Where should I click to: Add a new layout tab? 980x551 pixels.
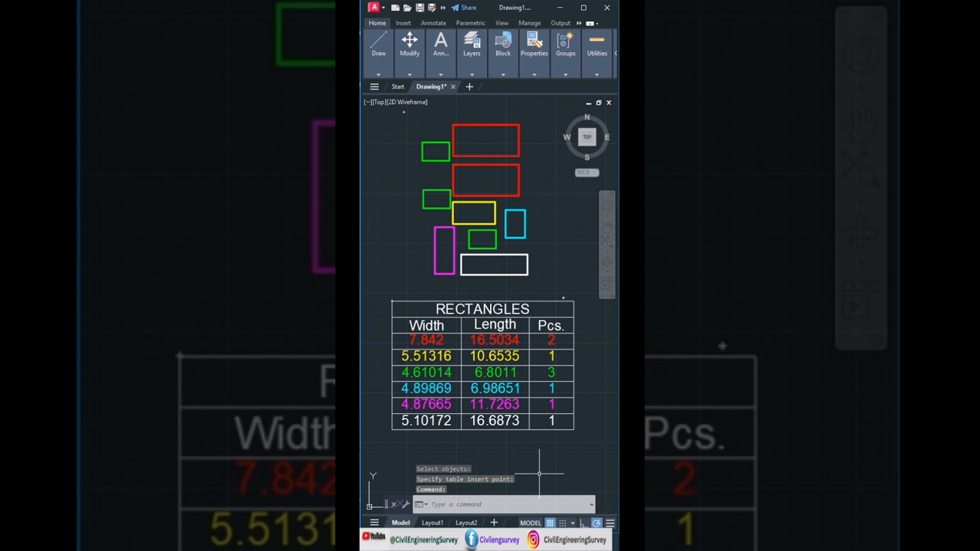tap(494, 523)
